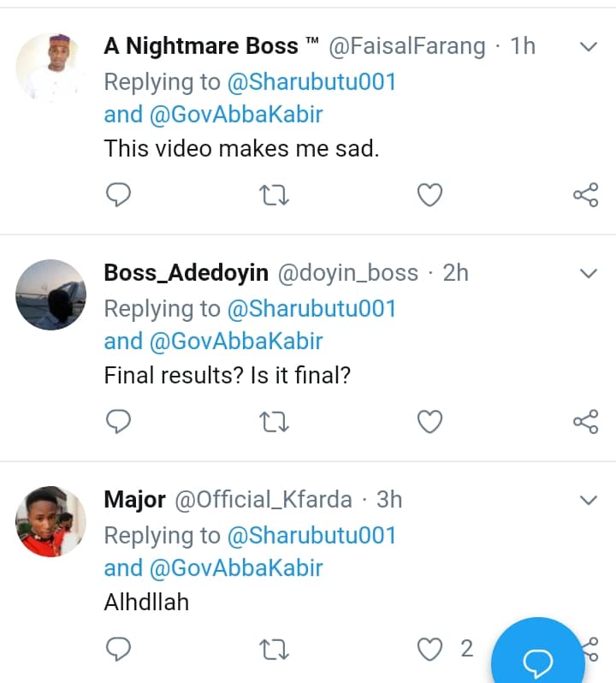Like Boss_Adedoyin's tweet
The width and height of the screenshot is (616, 683).
pos(429,422)
